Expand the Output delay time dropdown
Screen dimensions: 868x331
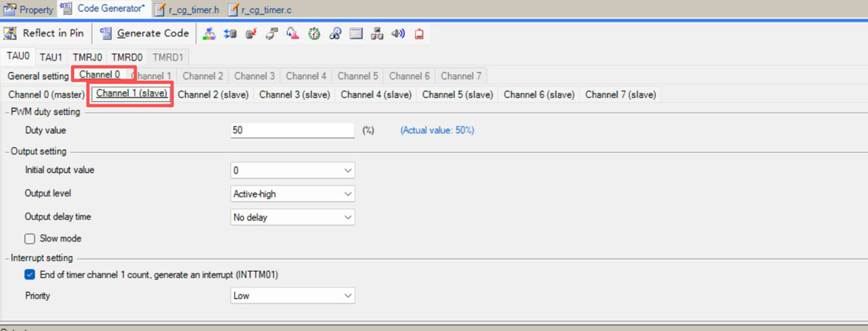click(x=293, y=217)
